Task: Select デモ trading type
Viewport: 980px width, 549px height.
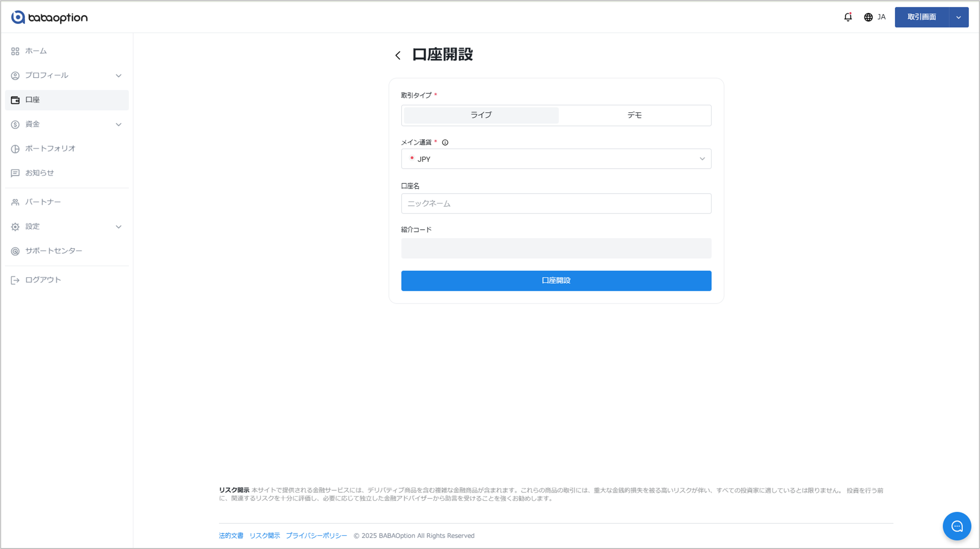Action: [634, 115]
